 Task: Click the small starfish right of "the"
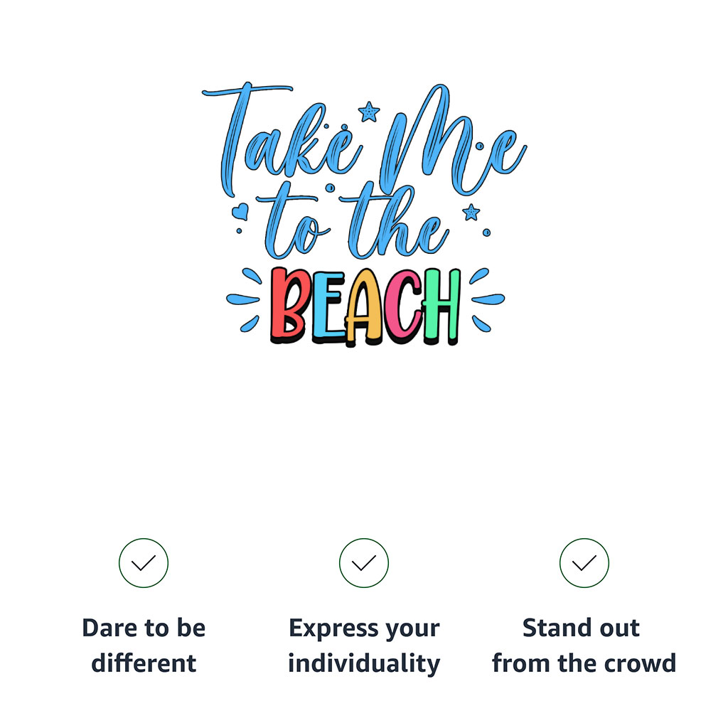(x=471, y=212)
